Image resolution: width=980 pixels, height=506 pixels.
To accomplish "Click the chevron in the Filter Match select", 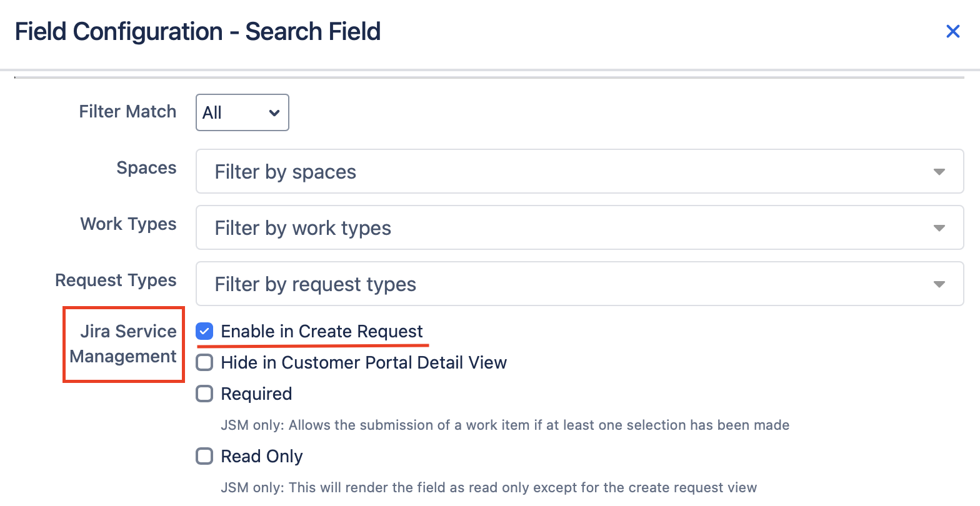I will click(274, 113).
